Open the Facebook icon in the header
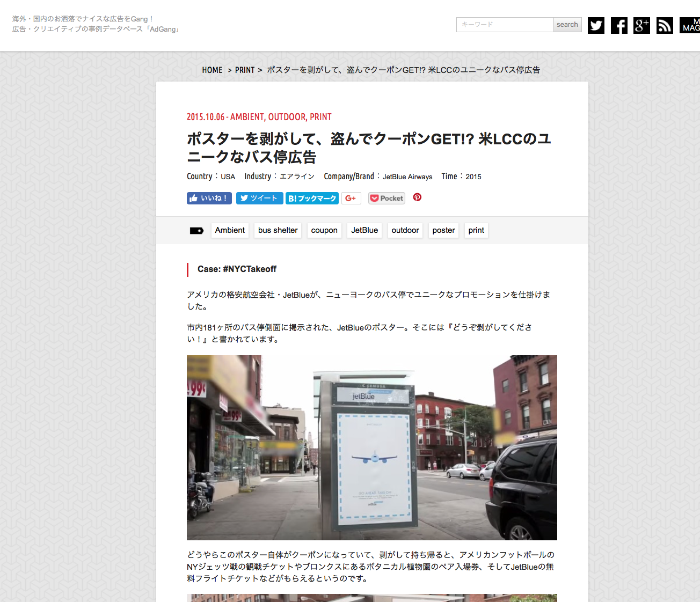The image size is (700, 602). pos(619,25)
